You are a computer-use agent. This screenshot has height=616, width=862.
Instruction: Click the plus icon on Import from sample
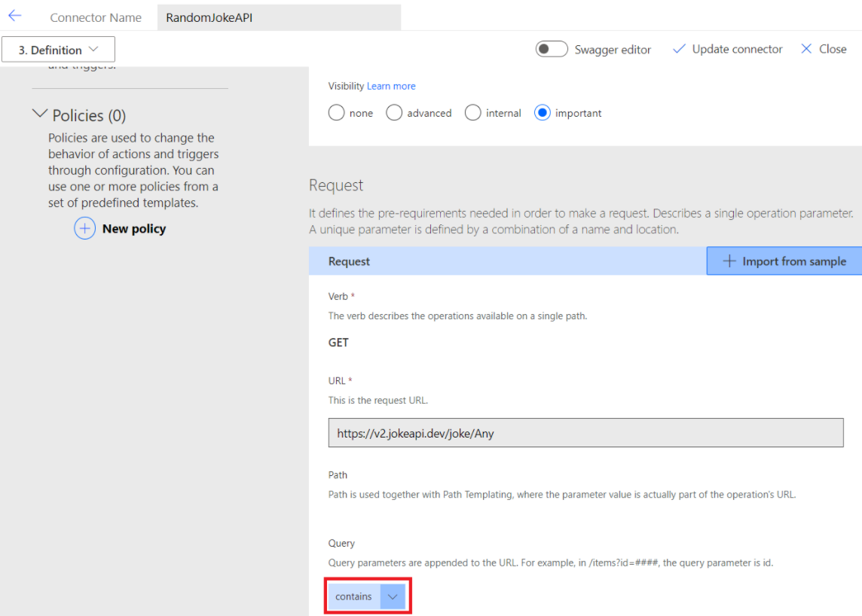(729, 261)
